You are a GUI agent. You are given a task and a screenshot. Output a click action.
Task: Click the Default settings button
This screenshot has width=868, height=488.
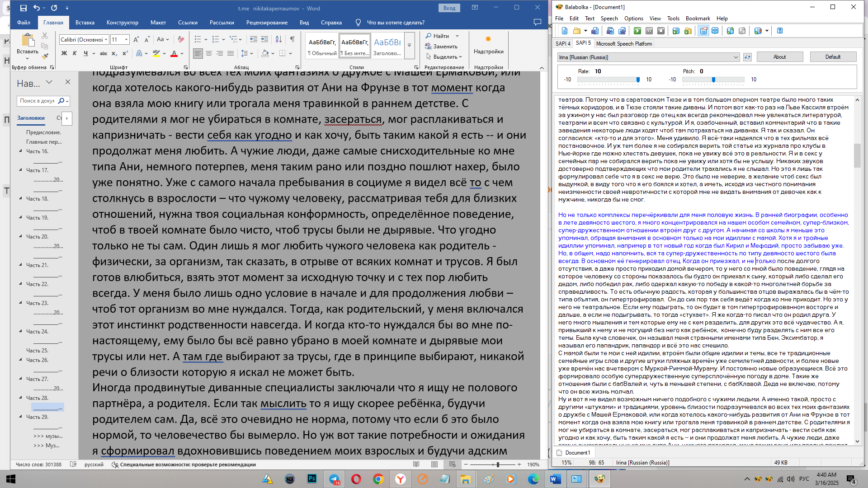tap(833, 57)
